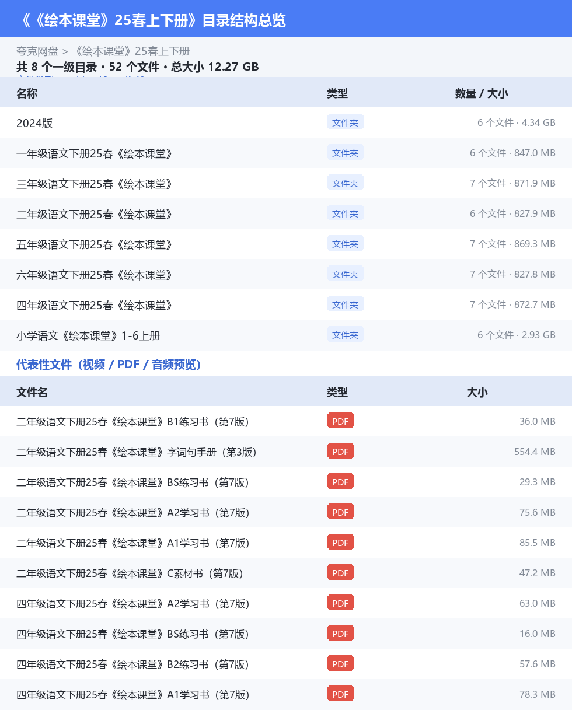
Task: Click the 6 个文件 · 2.93 GB cell
Action: 516,335
